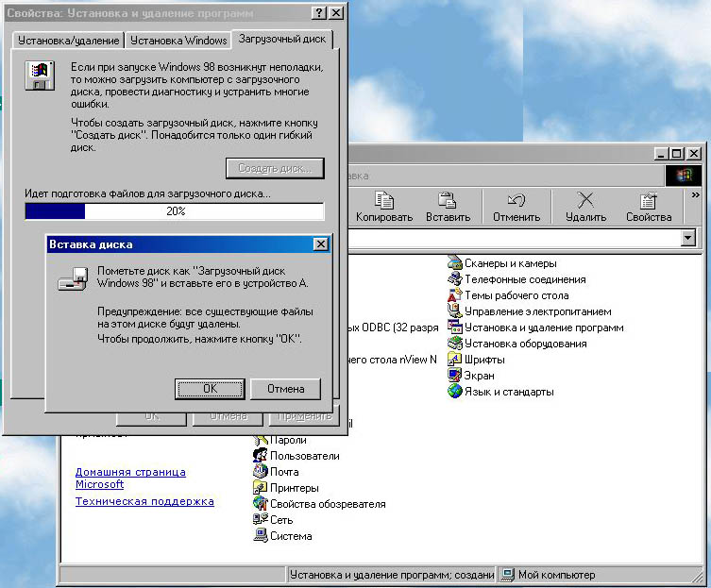Close the Вставка диска dialog
This screenshot has width=711, height=588.
pyautogui.click(x=321, y=244)
